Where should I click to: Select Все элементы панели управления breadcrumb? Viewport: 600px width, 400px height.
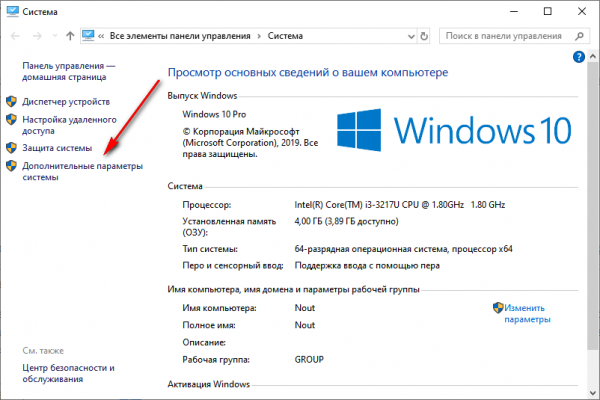(180, 36)
